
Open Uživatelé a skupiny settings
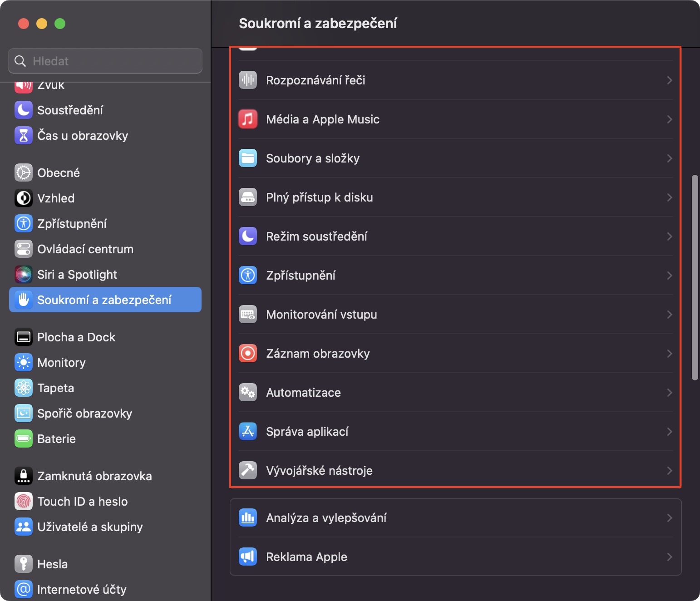[x=90, y=527]
